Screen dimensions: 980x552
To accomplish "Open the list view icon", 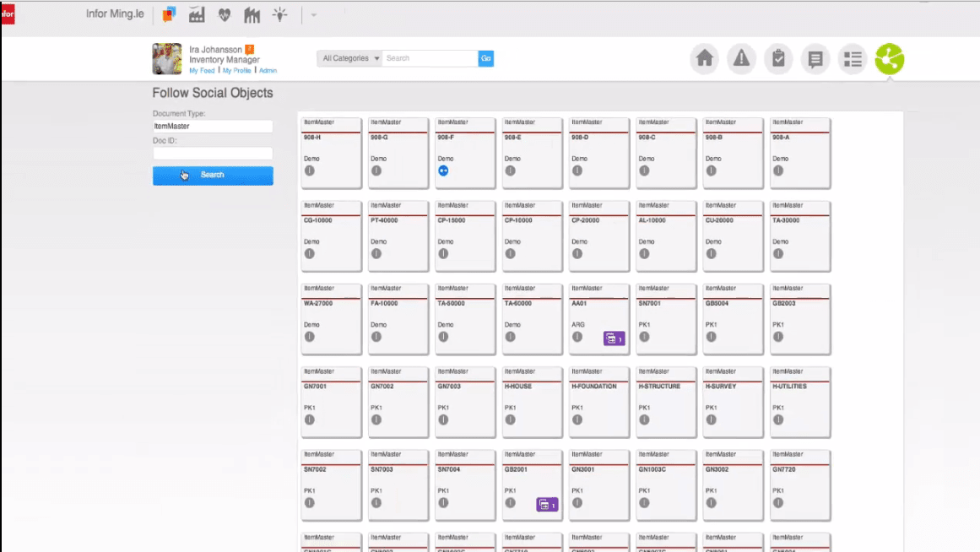I will [853, 58].
